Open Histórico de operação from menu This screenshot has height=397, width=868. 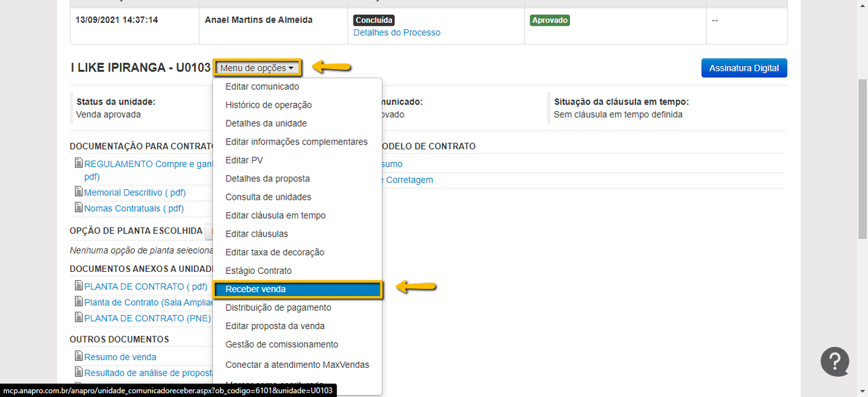(x=268, y=105)
